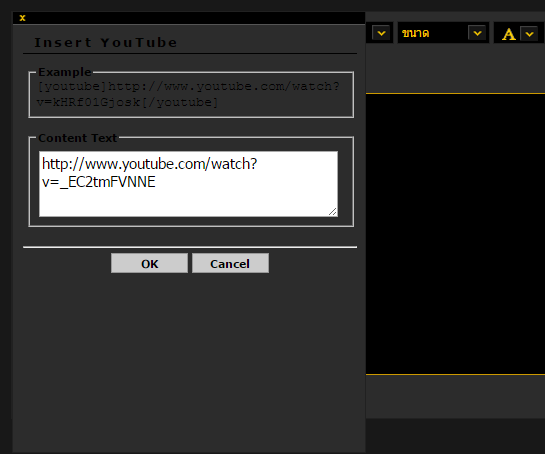Expand the ขนาด size dropdown arrow
This screenshot has width=545, height=454.
[x=477, y=33]
